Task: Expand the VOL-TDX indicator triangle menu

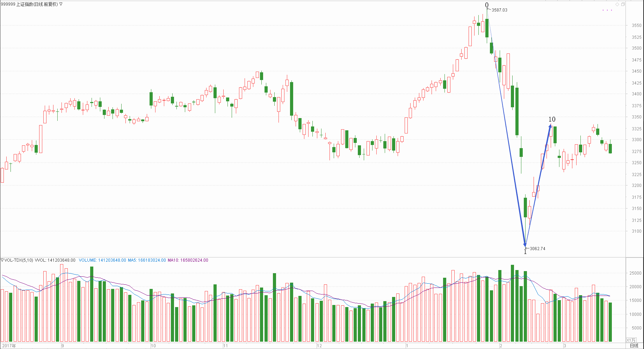Action: click(2, 260)
